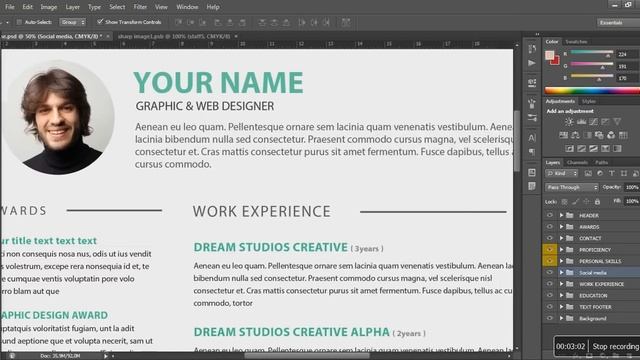Click the layer Opacity value field
Viewport: 640px width, 360px height.
click(x=632, y=187)
